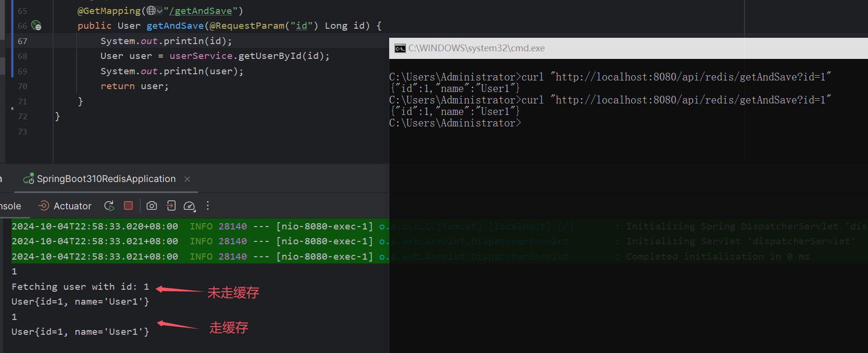Click the /getAndSave URL mapping link
Screen dimensions: 868x353
[201, 11]
